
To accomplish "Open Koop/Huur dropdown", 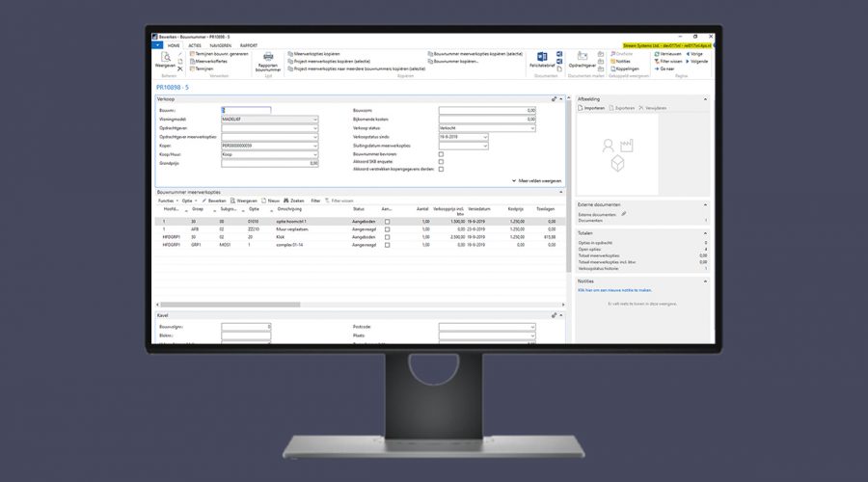I will tap(315, 154).
